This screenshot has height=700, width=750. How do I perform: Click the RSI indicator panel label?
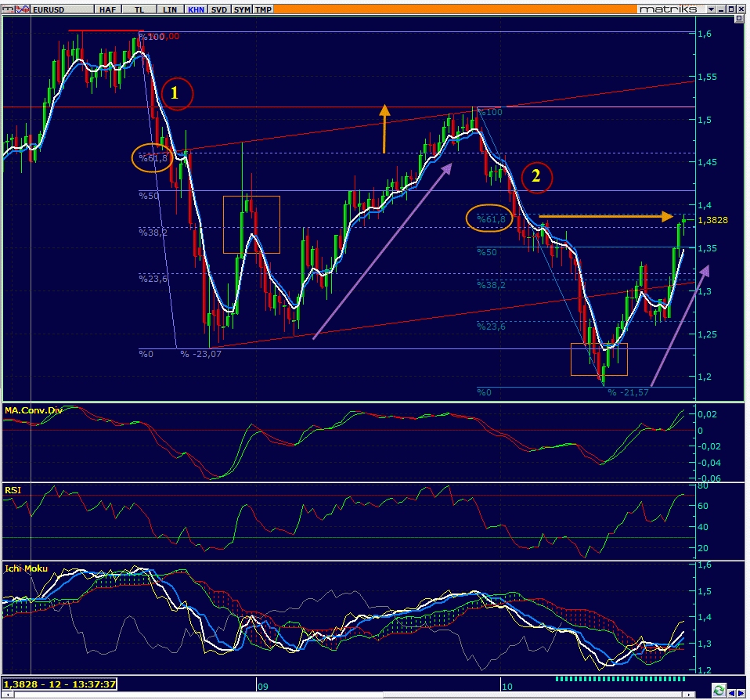click(x=13, y=489)
